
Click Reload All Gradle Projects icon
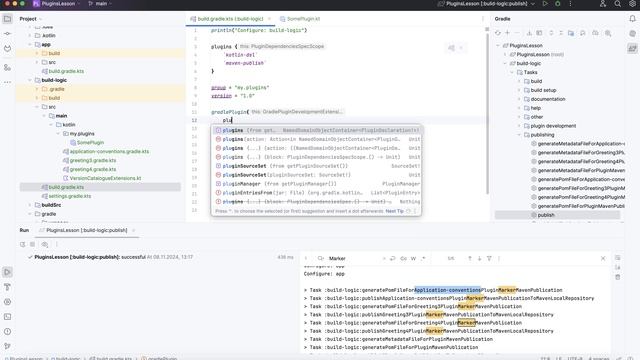pos(498,33)
